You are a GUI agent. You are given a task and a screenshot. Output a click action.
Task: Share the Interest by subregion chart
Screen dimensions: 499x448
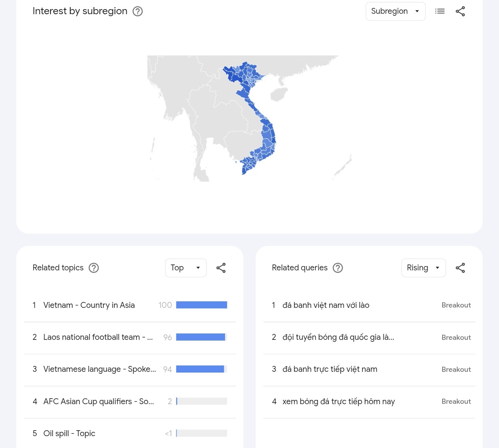coord(460,11)
